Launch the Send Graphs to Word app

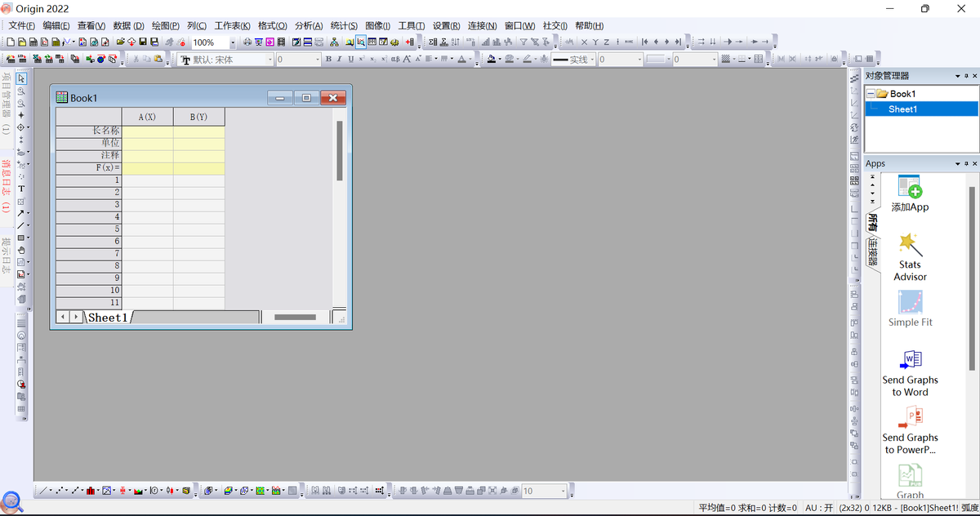click(x=910, y=373)
